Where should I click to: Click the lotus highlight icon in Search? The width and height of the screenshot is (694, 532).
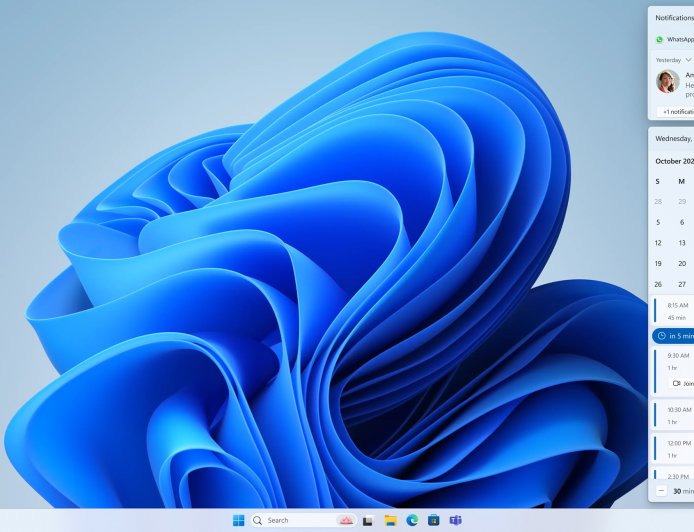346,520
